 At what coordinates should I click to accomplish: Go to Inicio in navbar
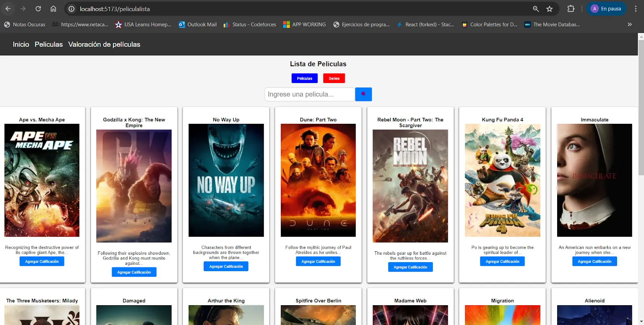[x=21, y=45]
